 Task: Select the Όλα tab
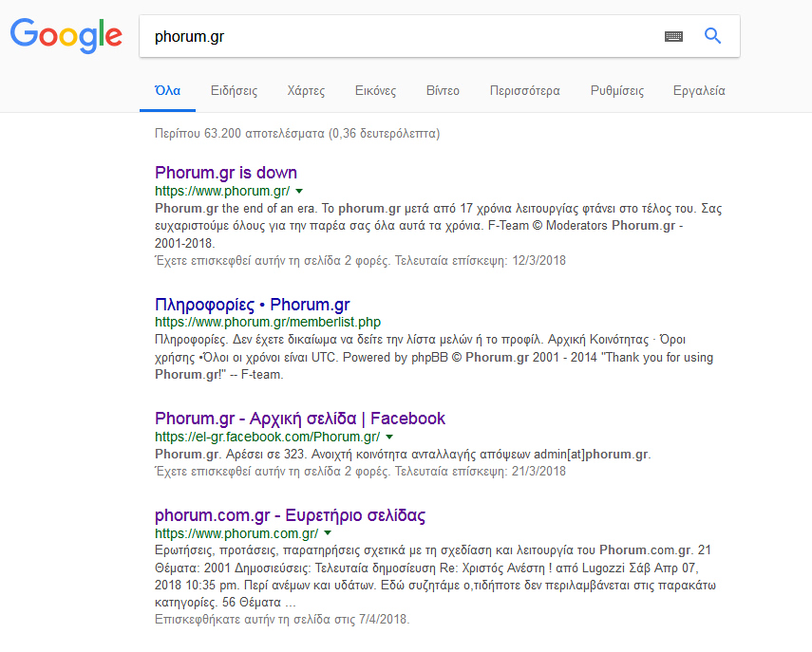coord(167,90)
